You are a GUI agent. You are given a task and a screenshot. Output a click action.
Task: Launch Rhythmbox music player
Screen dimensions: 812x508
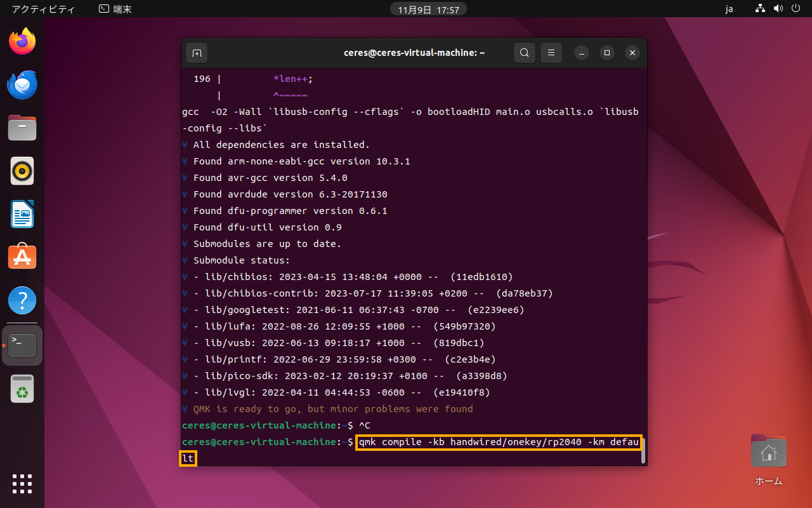(22, 171)
